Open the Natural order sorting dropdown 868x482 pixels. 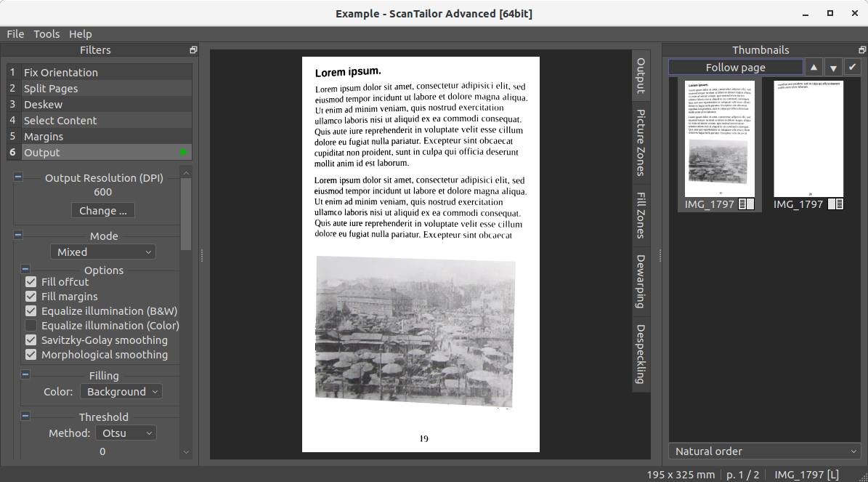764,451
